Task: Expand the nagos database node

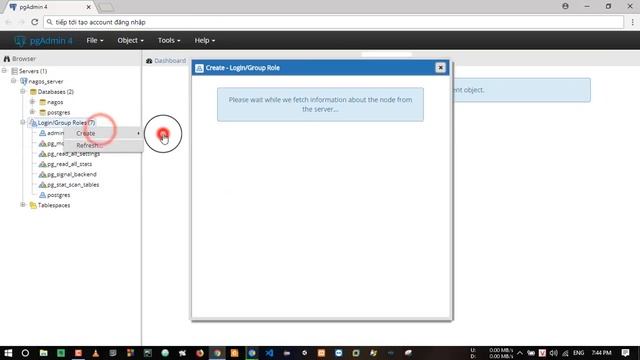Action: click(32, 102)
